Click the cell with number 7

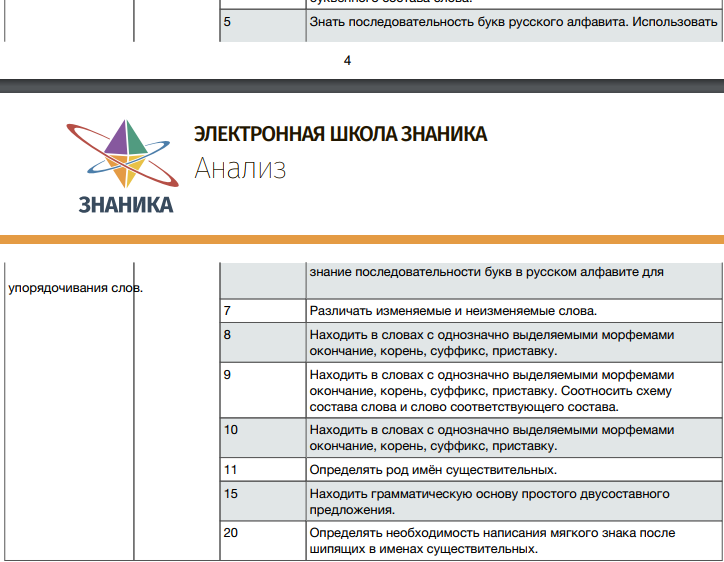(x=263, y=311)
